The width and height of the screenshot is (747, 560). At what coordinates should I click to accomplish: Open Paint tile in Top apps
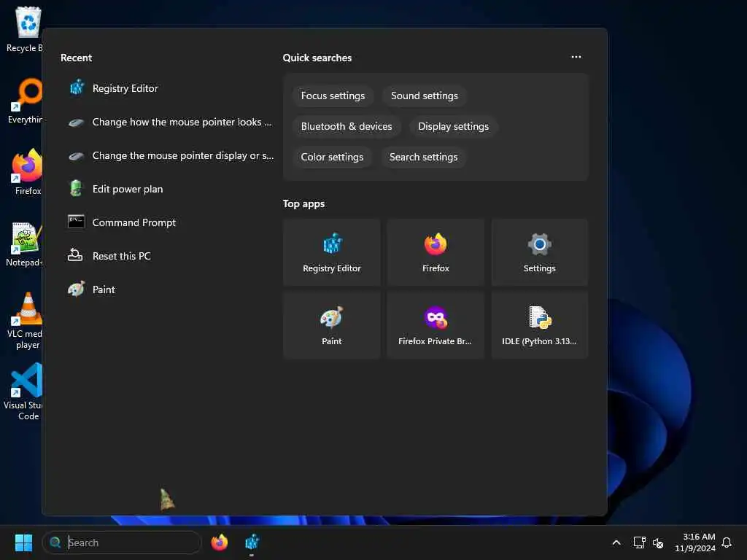(x=332, y=325)
